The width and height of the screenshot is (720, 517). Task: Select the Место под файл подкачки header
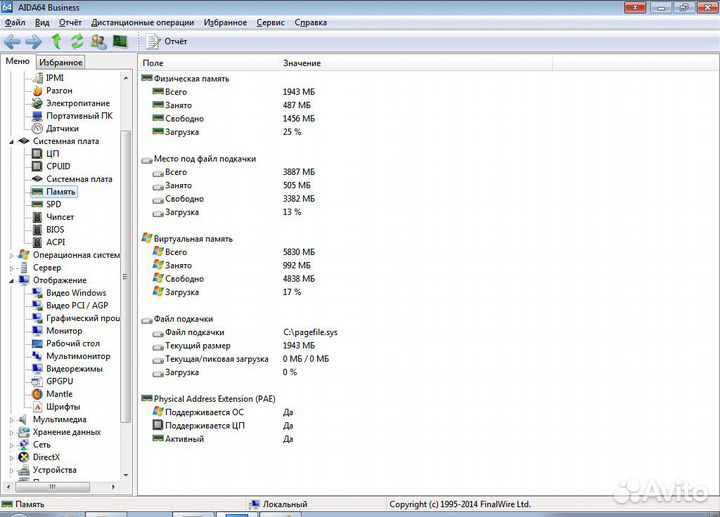pyautogui.click(x=205, y=158)
